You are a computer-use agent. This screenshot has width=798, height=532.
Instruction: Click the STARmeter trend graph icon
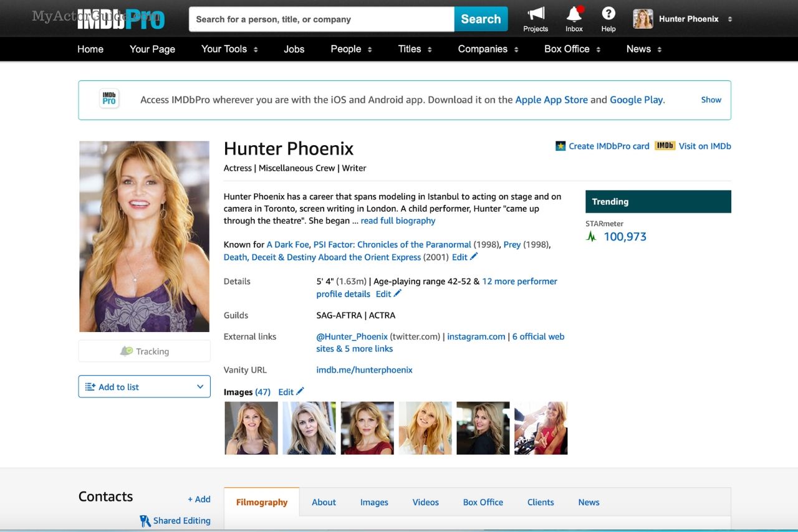[x=591, y=237]
